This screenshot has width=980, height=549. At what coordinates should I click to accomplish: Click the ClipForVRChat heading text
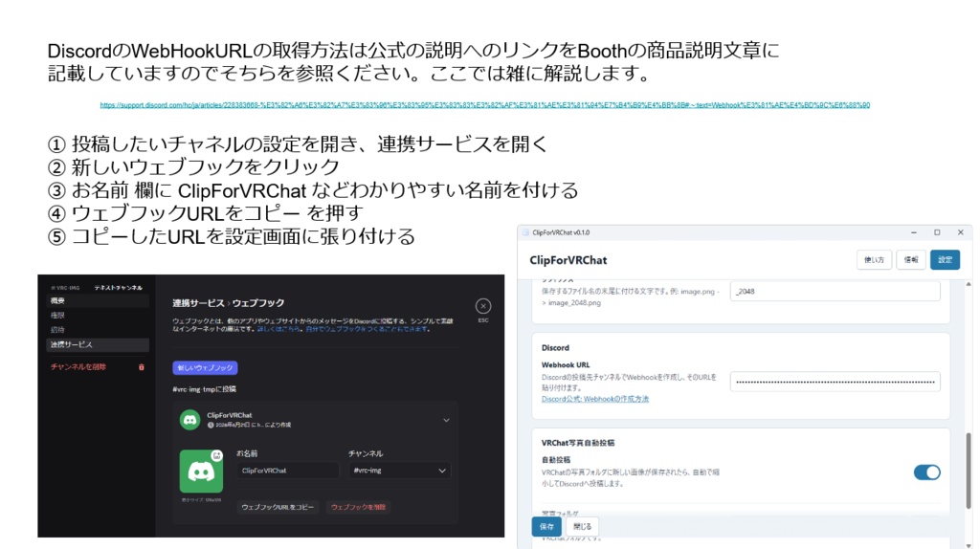coord(568,260)
